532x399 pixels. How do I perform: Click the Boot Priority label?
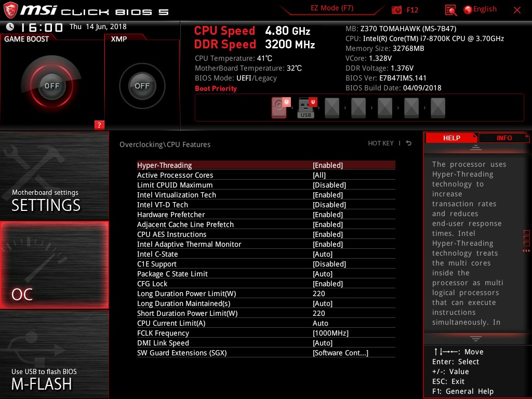pyautogui.click(x=216, y=88)
